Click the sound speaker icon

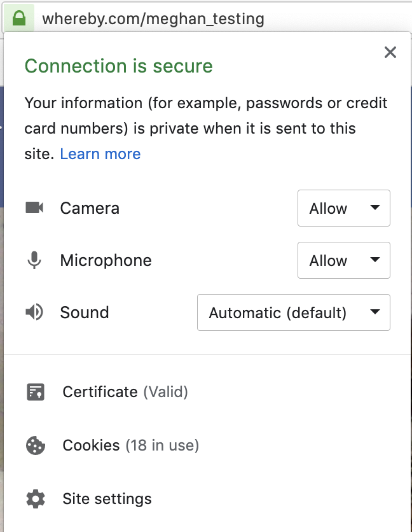click(x=34, y=312)
